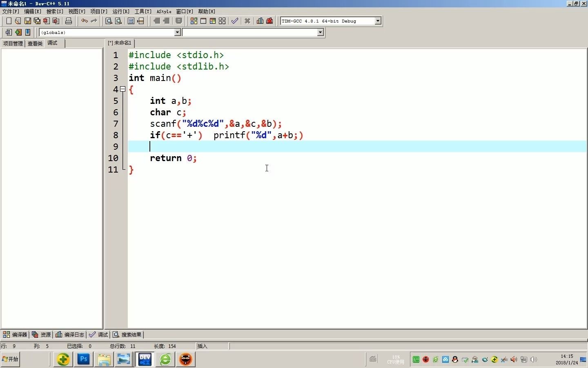Click the grey X stop execution icon

click(247, 21)
